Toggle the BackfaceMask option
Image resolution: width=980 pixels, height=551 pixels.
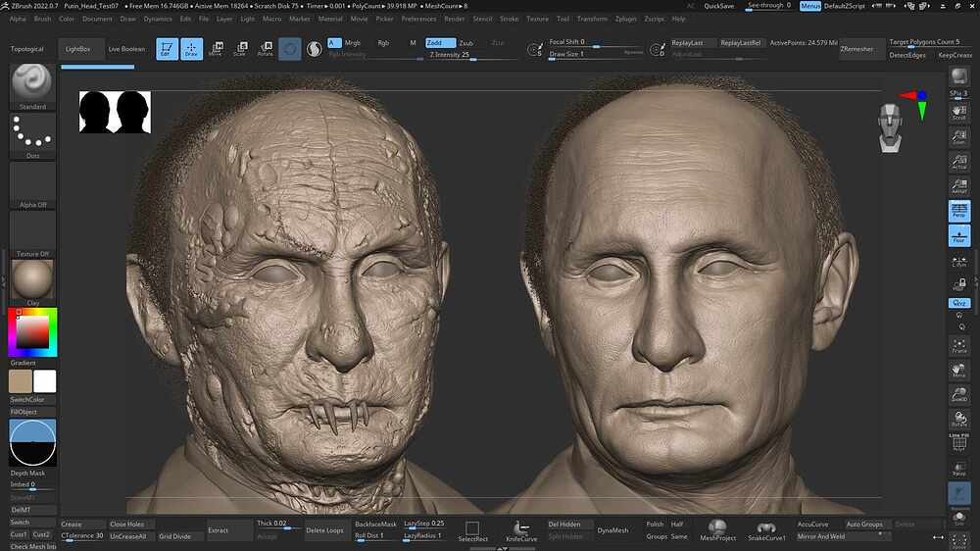375,525
